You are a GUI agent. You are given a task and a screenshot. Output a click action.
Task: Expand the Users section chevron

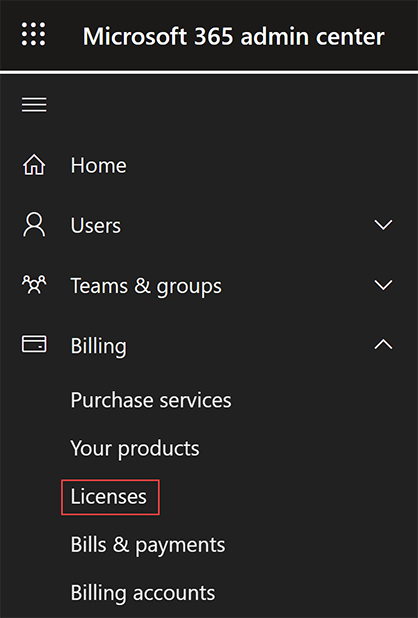pos(383,225)
